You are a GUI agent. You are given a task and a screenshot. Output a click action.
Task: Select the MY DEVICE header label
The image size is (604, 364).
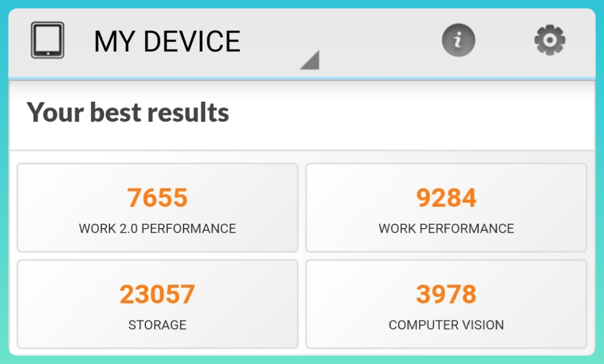point(167,40)
